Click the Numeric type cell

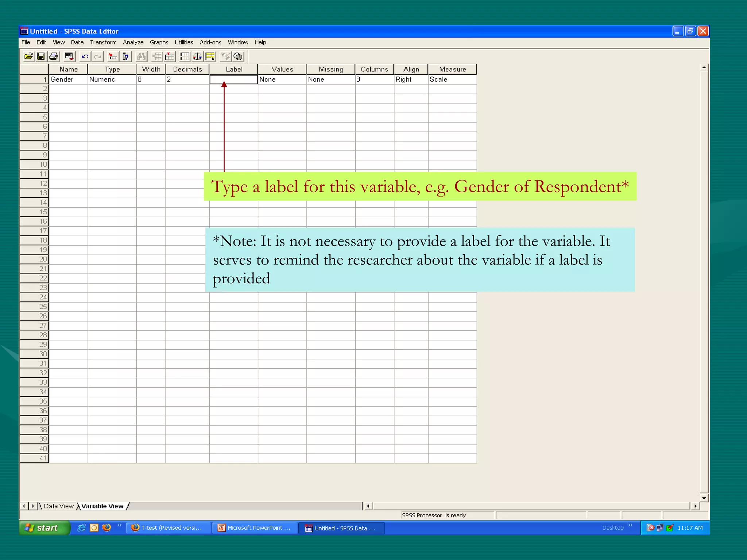coord(112,79)
